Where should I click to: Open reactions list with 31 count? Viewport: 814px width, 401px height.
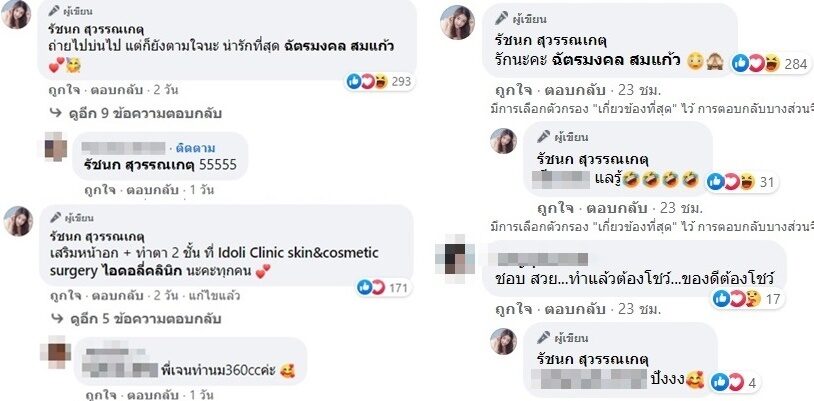(x=741, y=182)
